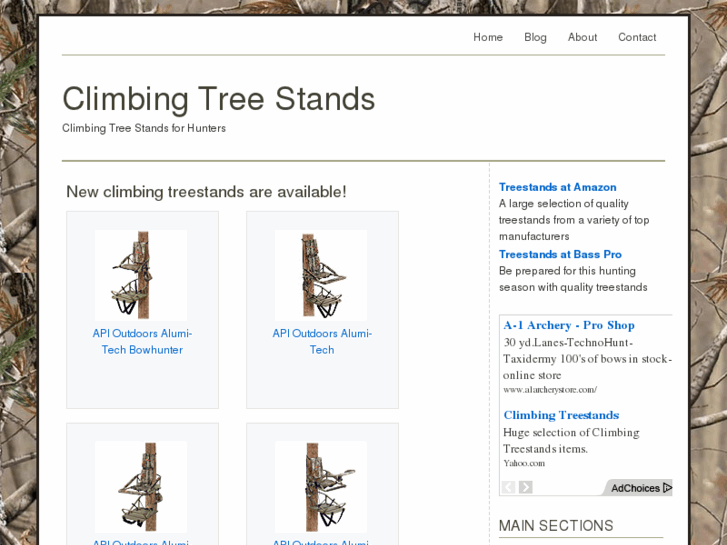
Task: Open the Treestands at Bass Pro link
Action: (x=560, y=254)
